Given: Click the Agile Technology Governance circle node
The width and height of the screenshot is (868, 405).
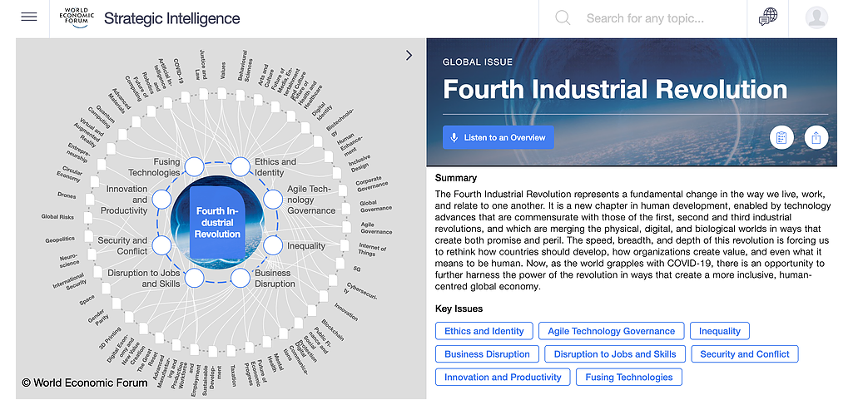Looking at the screenshot, I should (273, 200).
